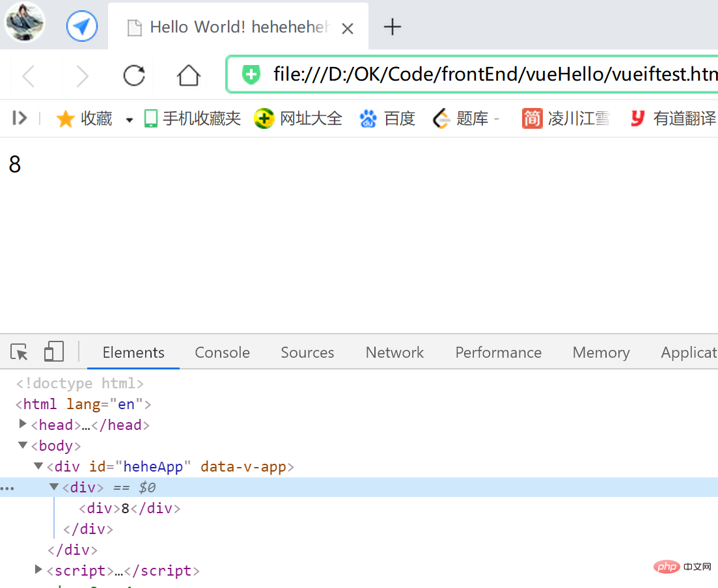Toggle the device toolbar icon
Image resolution: width=718 pixels, height=588 pixels.
53,353
